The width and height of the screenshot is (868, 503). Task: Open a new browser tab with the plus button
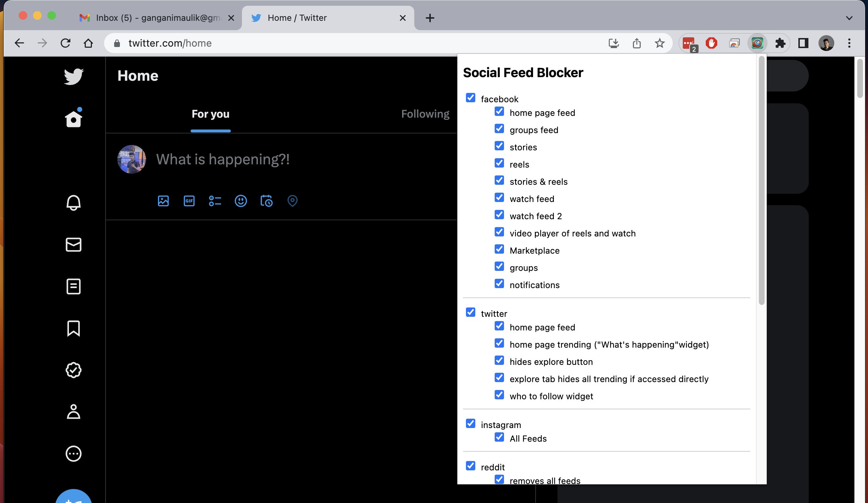click(x=430, y=18)
